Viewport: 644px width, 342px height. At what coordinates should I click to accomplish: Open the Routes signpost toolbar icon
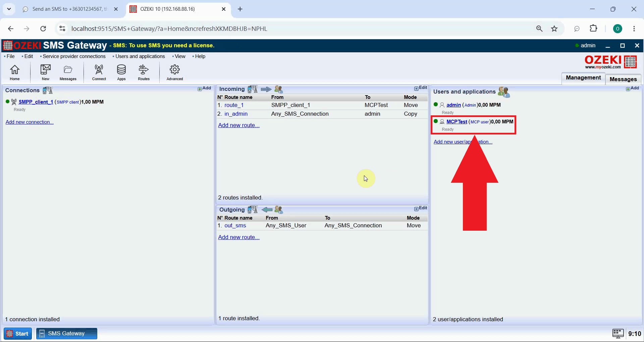pos(144,72)
